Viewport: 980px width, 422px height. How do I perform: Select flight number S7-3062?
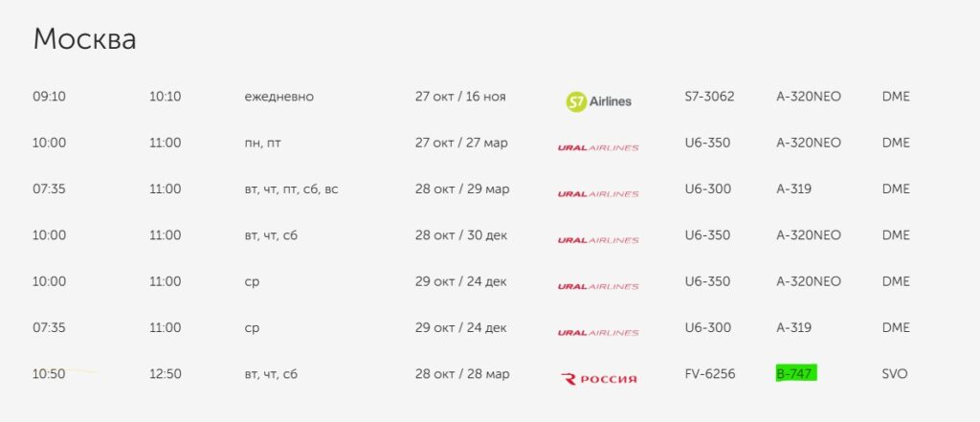[x=709, y=97]
